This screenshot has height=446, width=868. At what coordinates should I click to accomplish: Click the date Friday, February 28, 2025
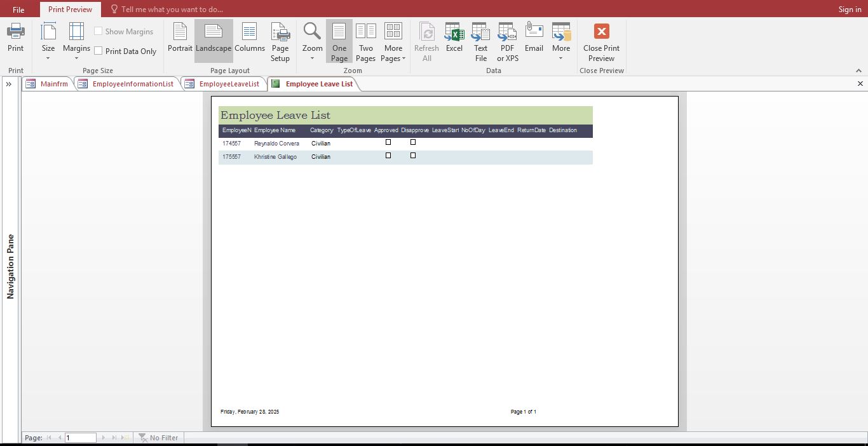pyautogui.click(x=250, y=412)
